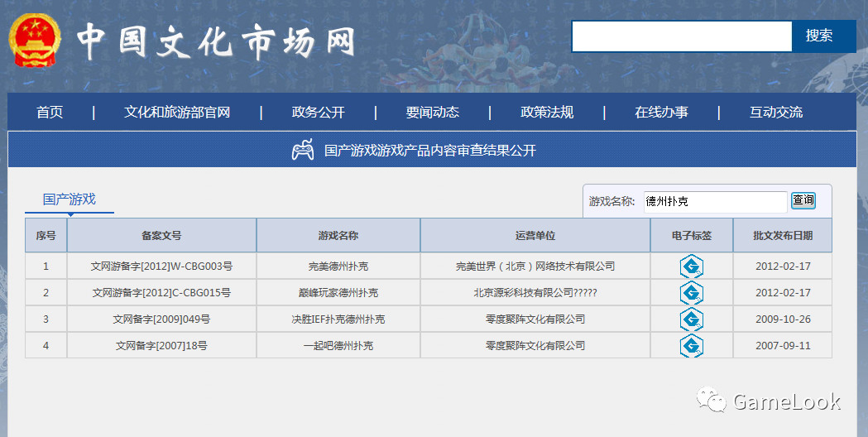This screenshot has height=437, width=868.
Task: Click game name 决胜IEF扑克德州扑克
Action: coord(338,319)
